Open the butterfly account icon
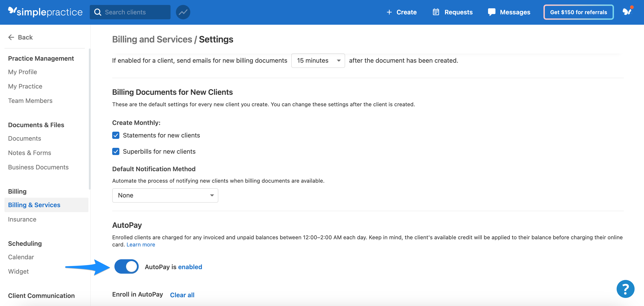This screenshot has width=644, height=306. coord(627,11)
